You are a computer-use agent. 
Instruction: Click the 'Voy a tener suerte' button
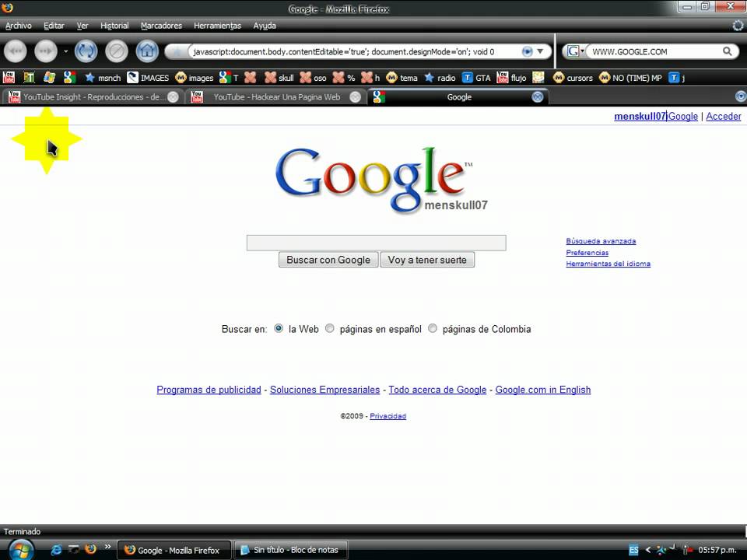(x=427, y=260)
